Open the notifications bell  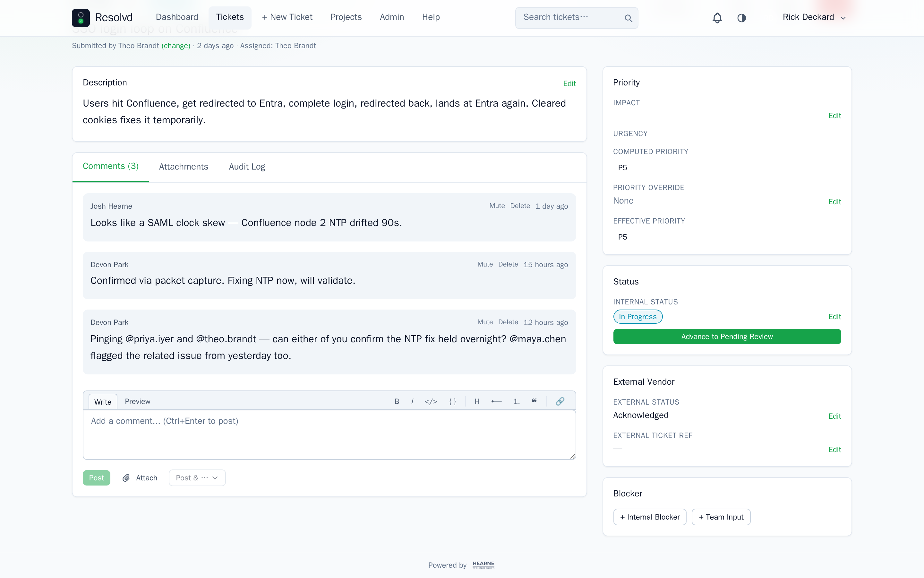717,18
